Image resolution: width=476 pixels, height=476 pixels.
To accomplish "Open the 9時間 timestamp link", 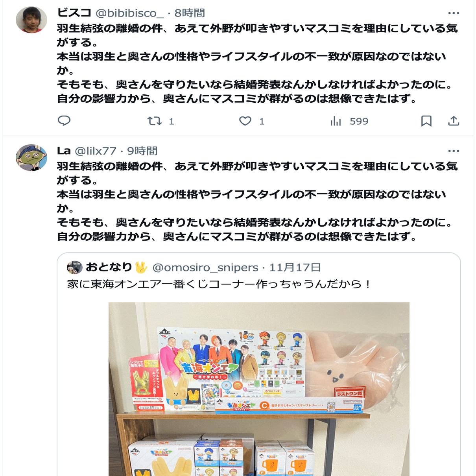I will [142, 151].
